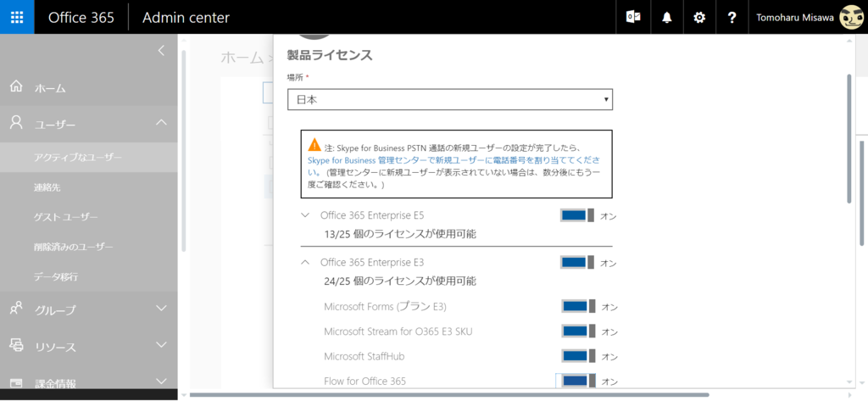This screenshot has width=868, height=401.
Task: Click the help question mark icon
Action: [732, 17]
